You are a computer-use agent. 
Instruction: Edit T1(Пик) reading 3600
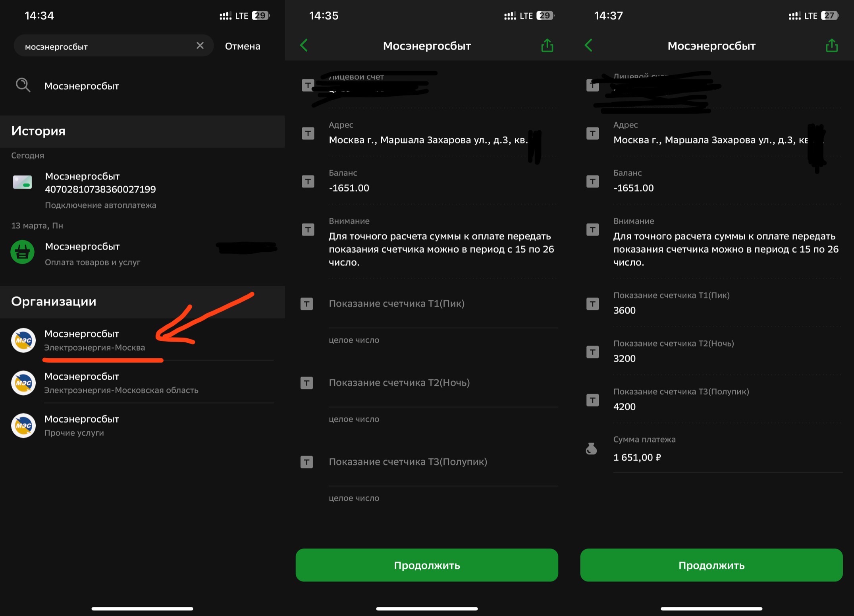(625, 310)
